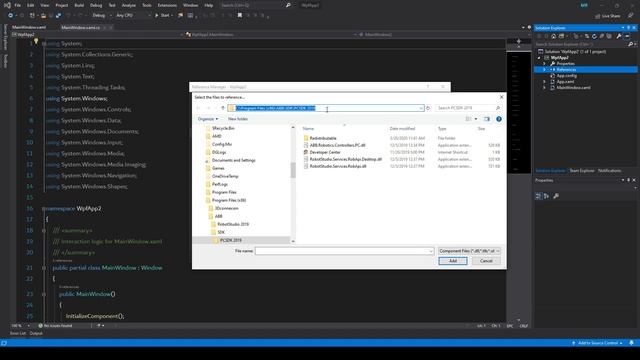
Task: Open the File menu
Action: [x=18, y=5]
